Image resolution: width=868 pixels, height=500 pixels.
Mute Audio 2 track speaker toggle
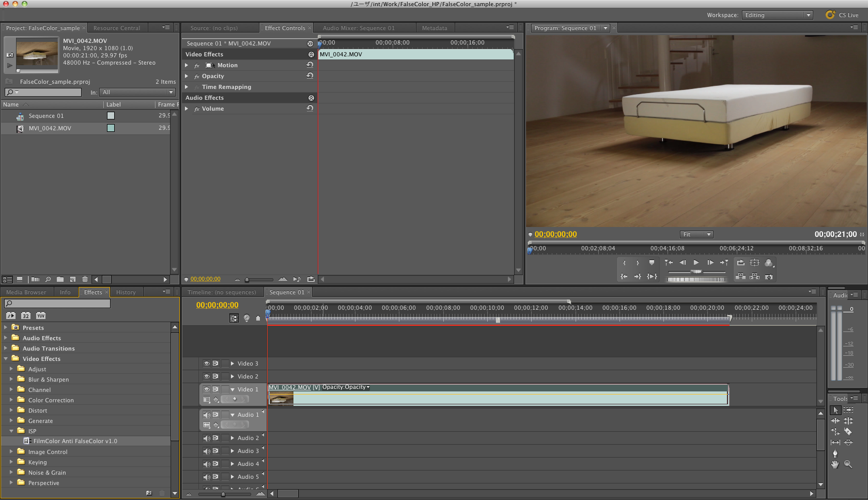click(207, 438)
